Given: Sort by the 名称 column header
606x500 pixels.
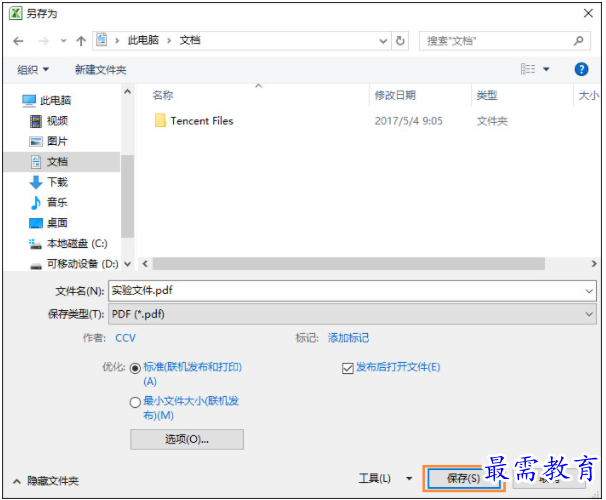Looking at the screenshot, I should (163, 95).
